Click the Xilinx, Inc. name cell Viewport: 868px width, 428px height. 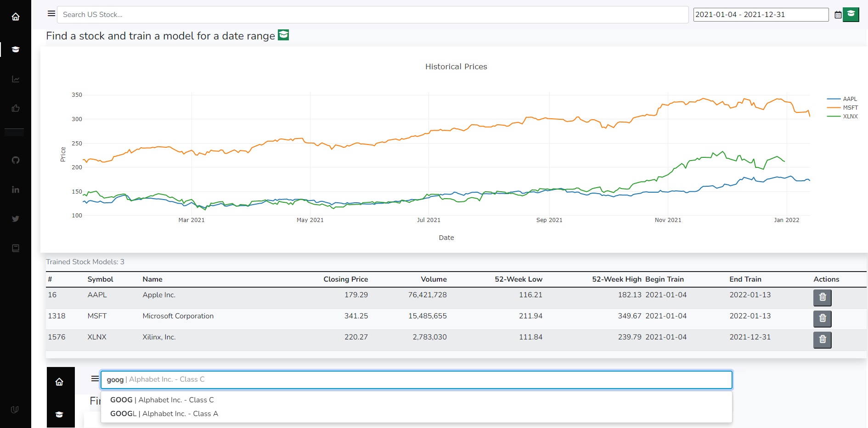pos(159,337)
